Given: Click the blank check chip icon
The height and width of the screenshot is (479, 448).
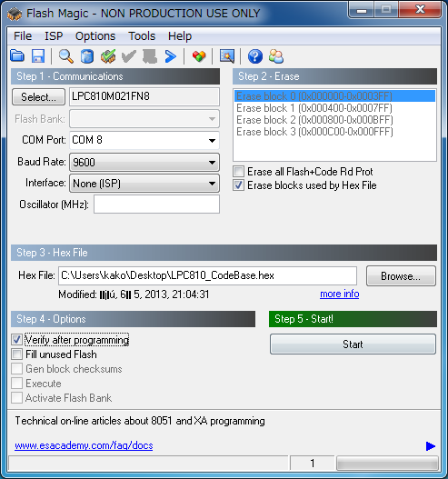Looking at the screenshot, I should coord(108,56).
